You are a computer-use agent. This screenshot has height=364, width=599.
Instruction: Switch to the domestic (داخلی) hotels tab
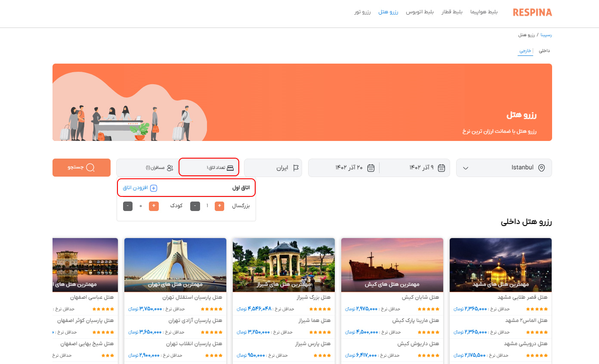point(544,51)
